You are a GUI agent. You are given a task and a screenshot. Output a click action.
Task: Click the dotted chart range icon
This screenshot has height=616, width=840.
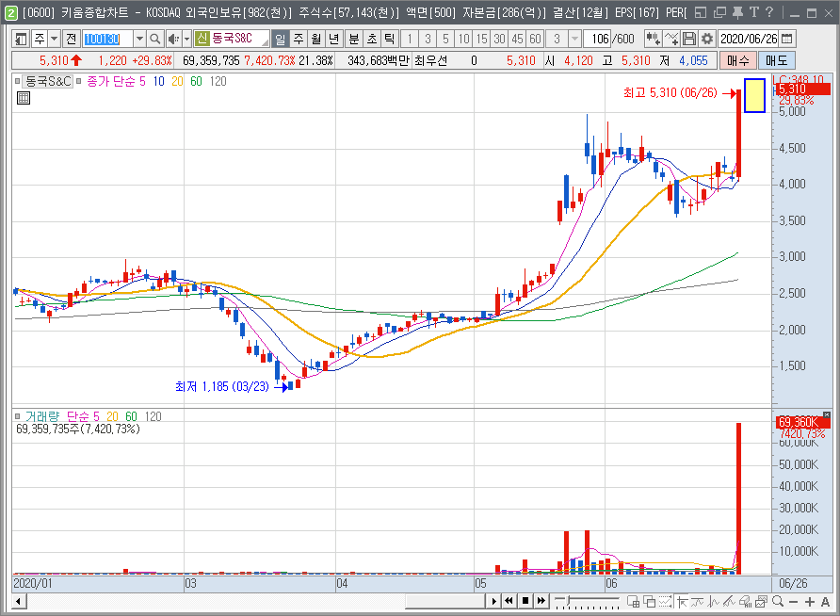click(x=665, y=602)
